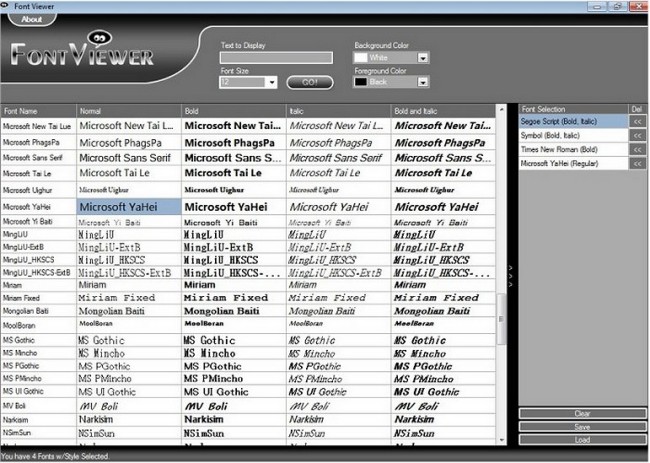Click the Bold column header

click(x=234, y=111)
